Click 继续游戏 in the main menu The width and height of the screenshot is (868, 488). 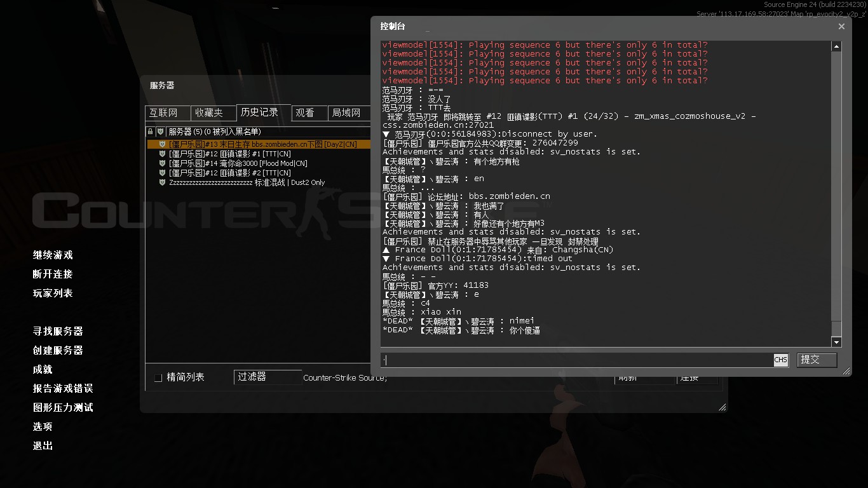pos(53,255)
